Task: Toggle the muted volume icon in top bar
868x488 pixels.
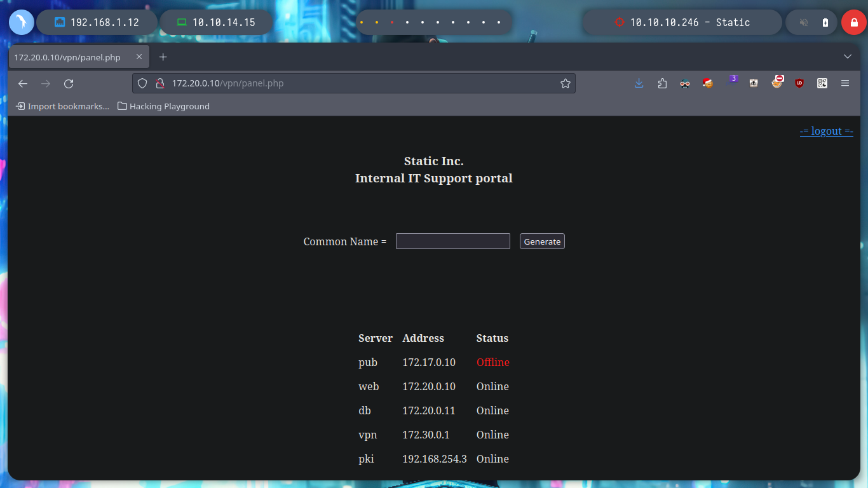Action: (x=804, y=22)
